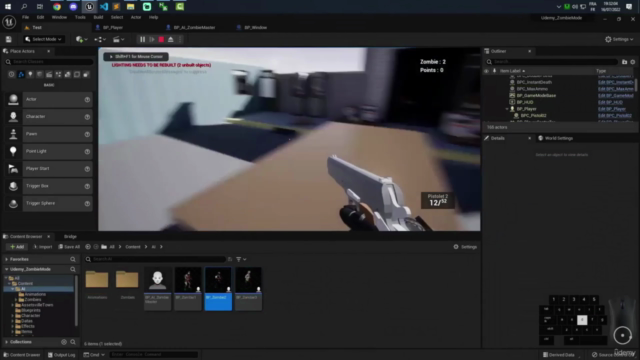The image size is (640, 360).
Task: Advance a single frame in the play toolbar
Action: (152, 39)
